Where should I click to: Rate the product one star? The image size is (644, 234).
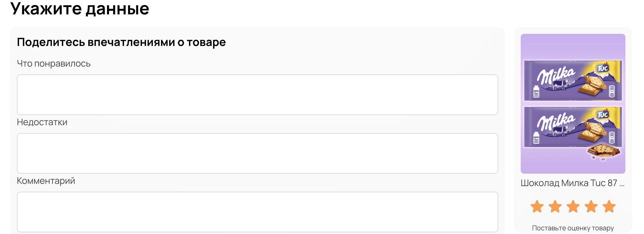click(x=537, y=206)
